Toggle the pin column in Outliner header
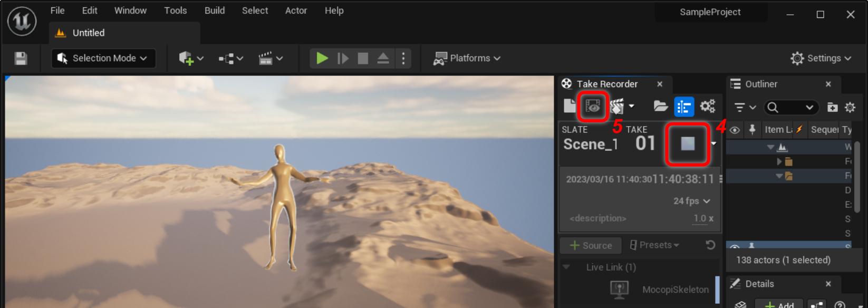Screen dimensions: 868x308 point(752,130)
